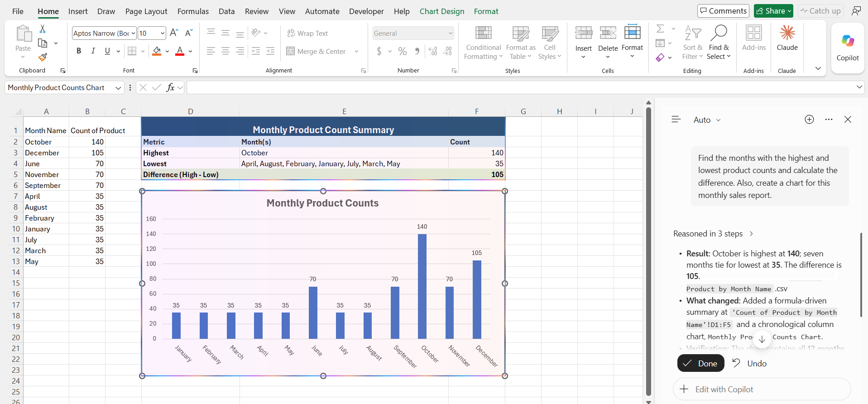Open the Insert ribbon tab

(x=78, y=11)
